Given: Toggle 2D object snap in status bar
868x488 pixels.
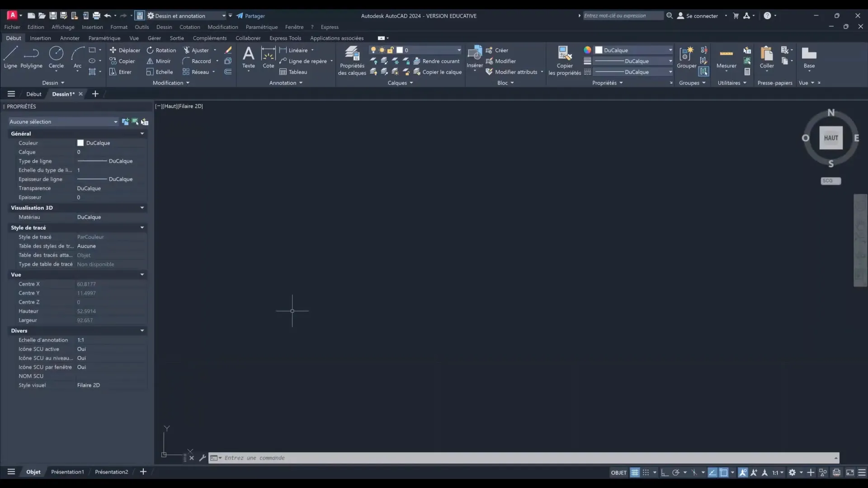Looking at the screenshot, I should 724,472.
